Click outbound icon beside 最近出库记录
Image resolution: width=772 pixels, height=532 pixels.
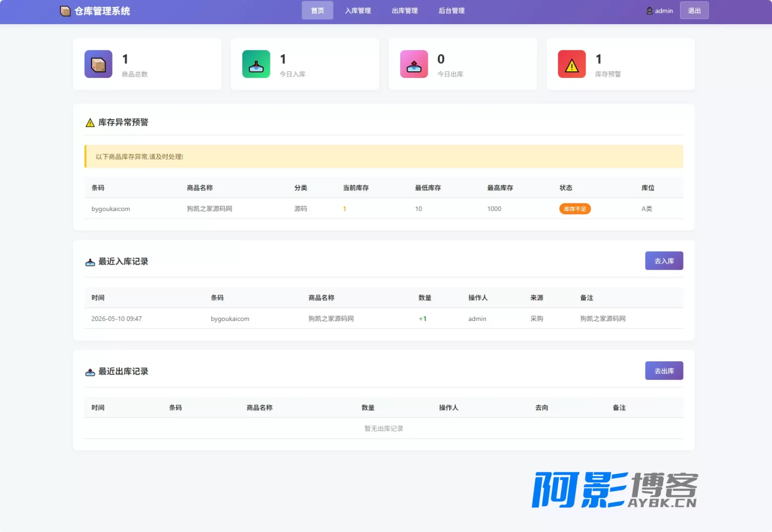pos(90,372)
